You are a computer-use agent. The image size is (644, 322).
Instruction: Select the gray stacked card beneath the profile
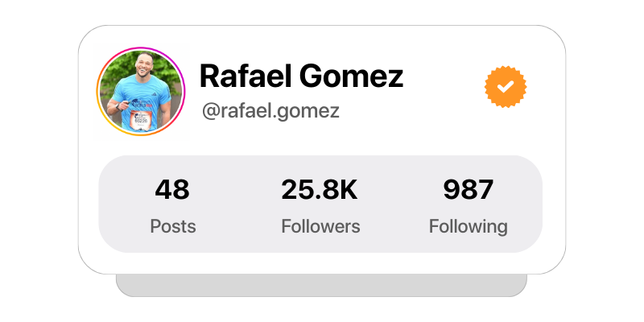pyautogui.click(x=321, y=285)
